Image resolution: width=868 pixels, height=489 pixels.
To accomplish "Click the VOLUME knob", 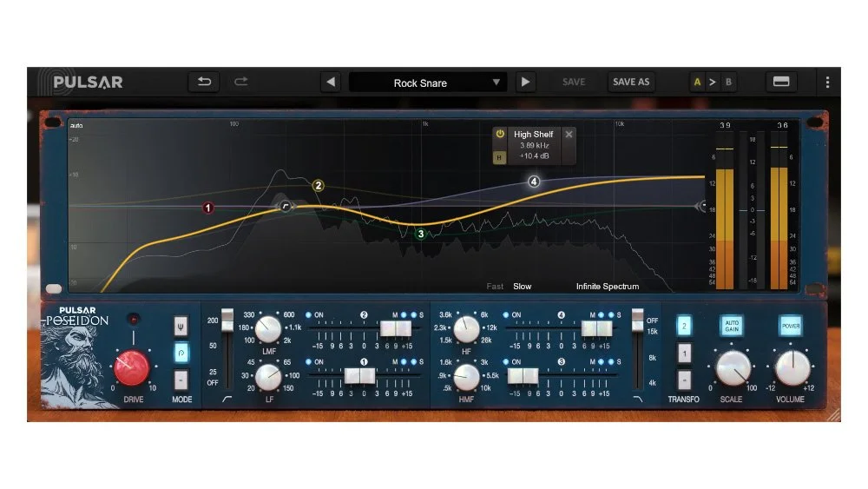I will 792,368.
